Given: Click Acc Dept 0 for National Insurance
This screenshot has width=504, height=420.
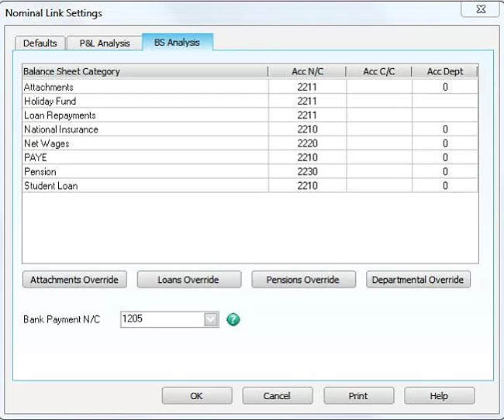Looking at the screenshot, I should click(445, 129).
